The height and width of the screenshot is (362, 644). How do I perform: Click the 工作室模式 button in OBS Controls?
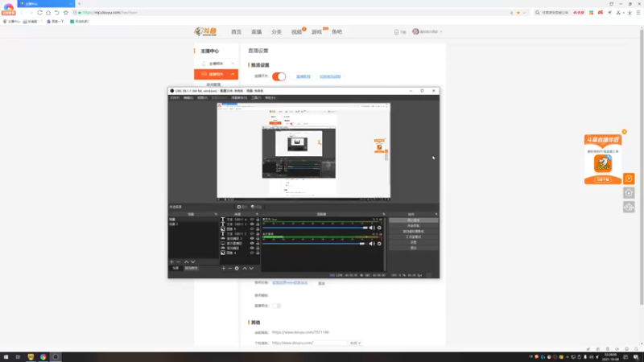point(414,237)
